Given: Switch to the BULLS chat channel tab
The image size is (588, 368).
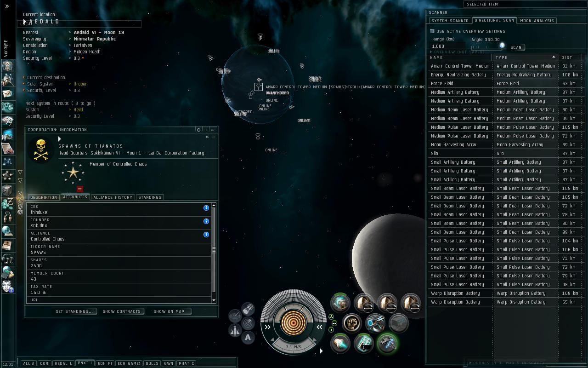Looking at the screenshot, I should point(152,363).
